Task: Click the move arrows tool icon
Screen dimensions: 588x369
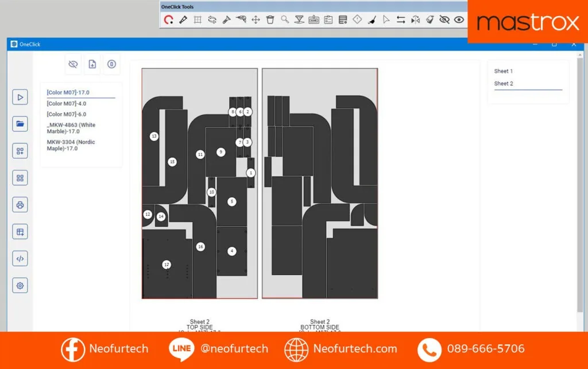Action: (x=256, y=20)
